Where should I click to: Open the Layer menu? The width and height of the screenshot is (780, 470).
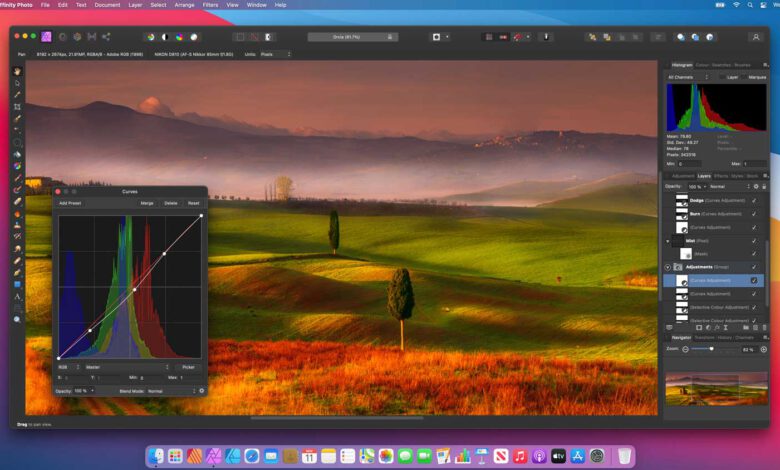click(135, 5)
